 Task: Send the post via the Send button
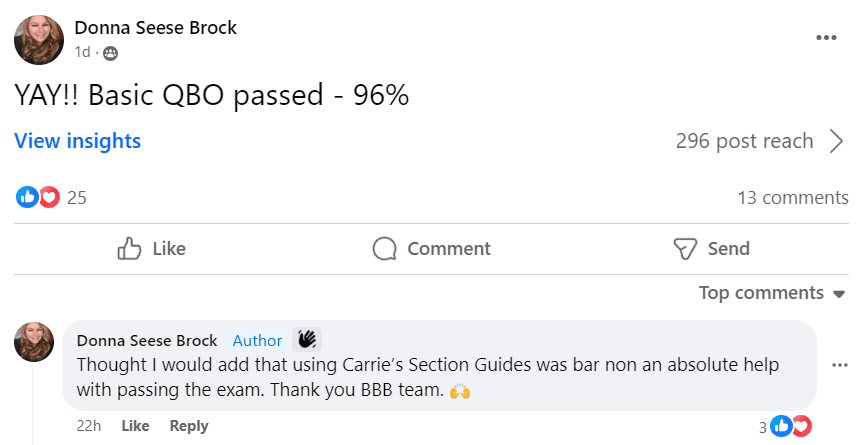[x=710, y=248]
